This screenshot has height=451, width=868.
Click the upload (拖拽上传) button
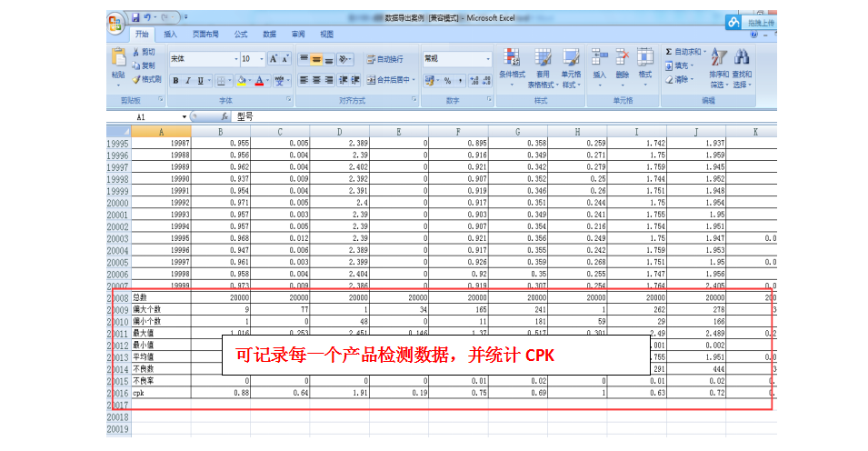tap(753, 22)
